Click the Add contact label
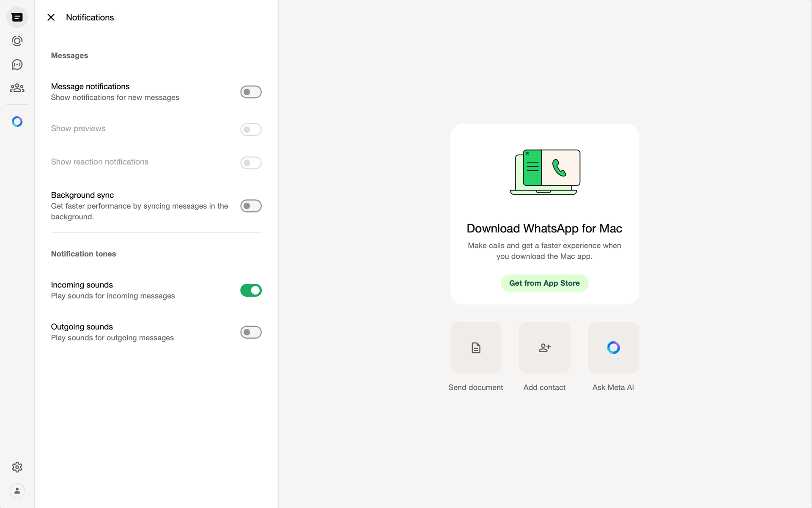This screenshot has height=508, width=812. click(544, 387)
